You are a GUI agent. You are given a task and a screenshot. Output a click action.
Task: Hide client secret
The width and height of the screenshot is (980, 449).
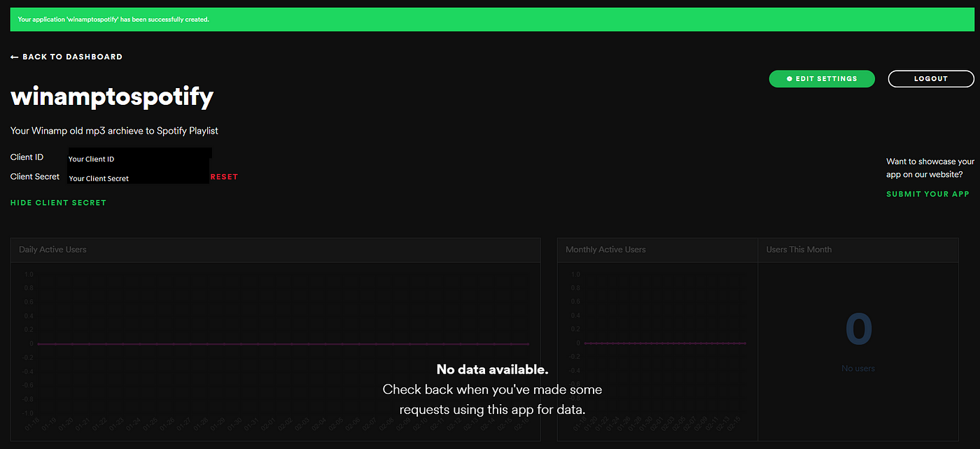click(x=58, y=203)
